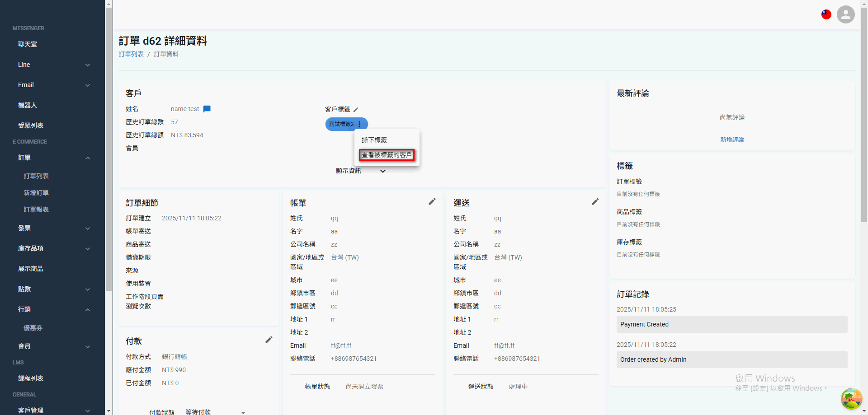This screenshot has height=415, width=868.
Task: Open chat with customer name test
Action: [207, 109]
